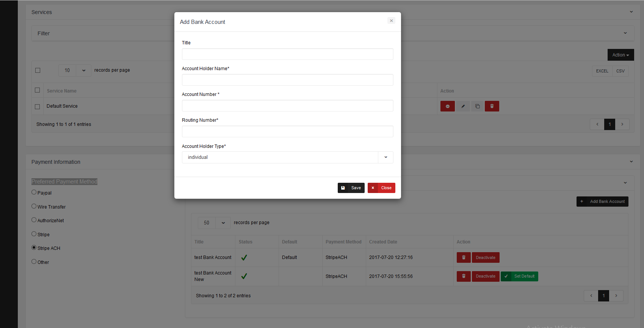Image resolution: width=644 pixels, height=328 pixels.
Task: Deactivate the default test Bank Account
Action: (485, 257)
